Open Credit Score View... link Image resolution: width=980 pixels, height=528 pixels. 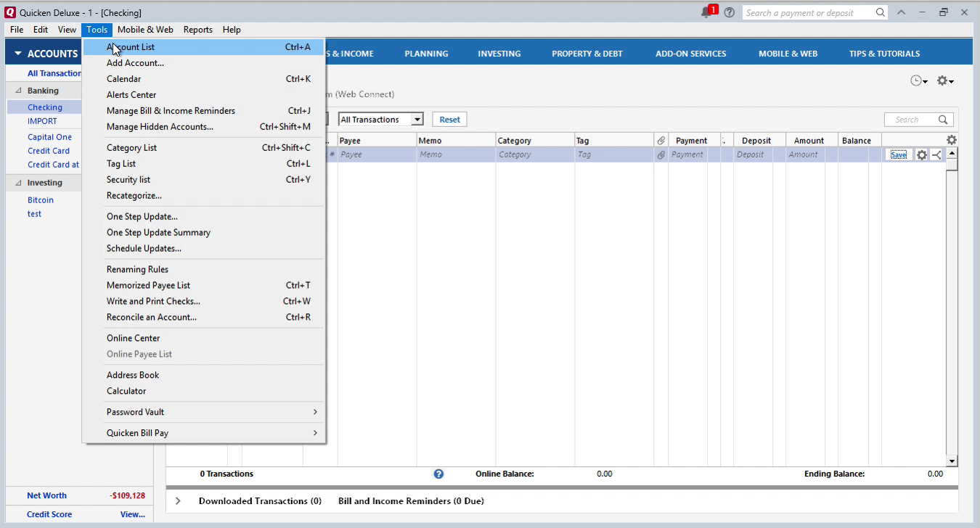(132, 514)
